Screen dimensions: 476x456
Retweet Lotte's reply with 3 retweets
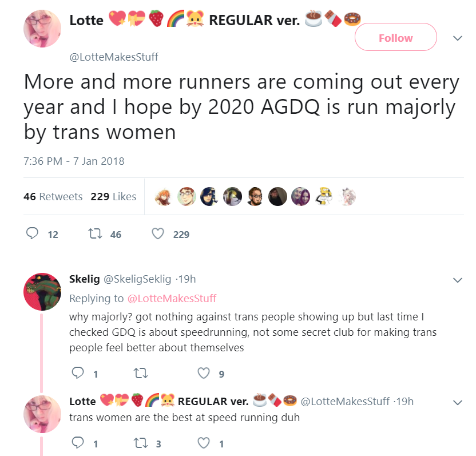(x=141, y=443)
